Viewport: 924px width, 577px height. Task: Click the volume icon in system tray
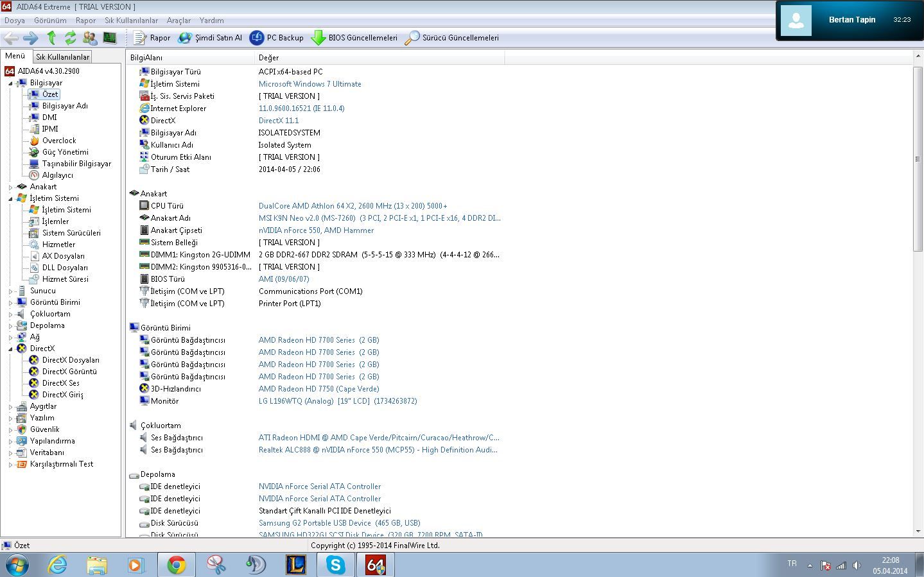[x=857, y=565]
